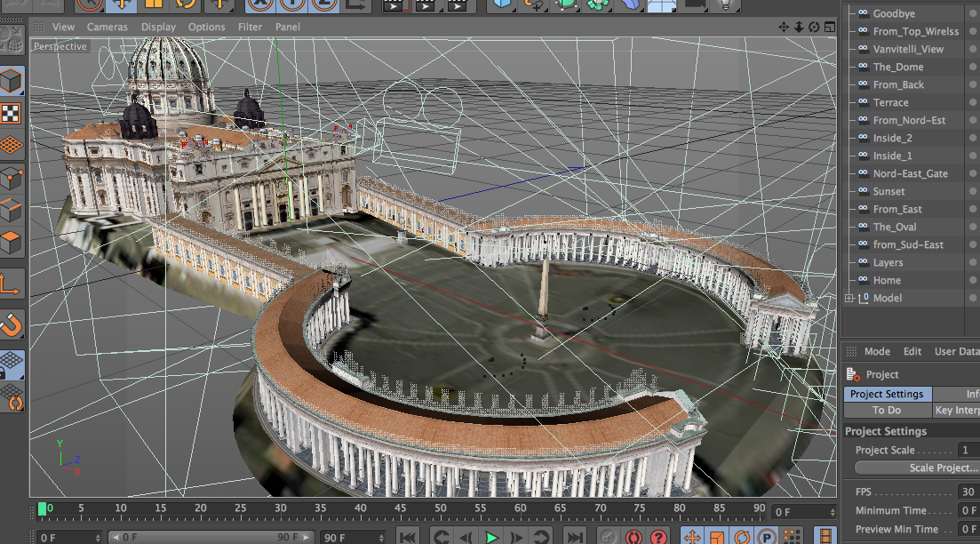Open the Mode menu in attributes panel
Image resolution: width=980 pixels, height=544 pixels.
tap(877, 351)
